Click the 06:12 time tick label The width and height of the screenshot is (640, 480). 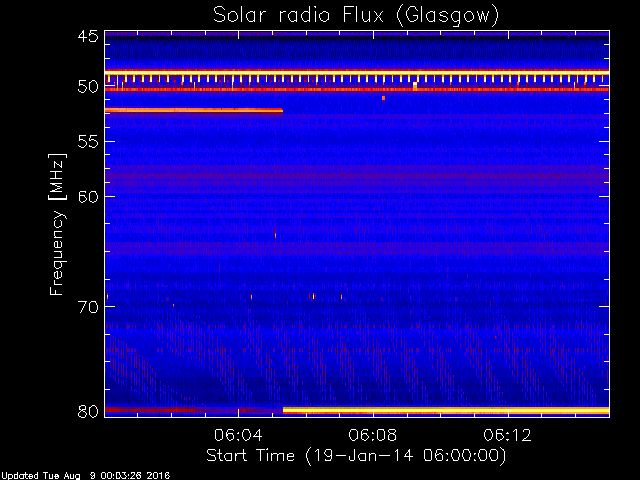click(x=508, y=435)
